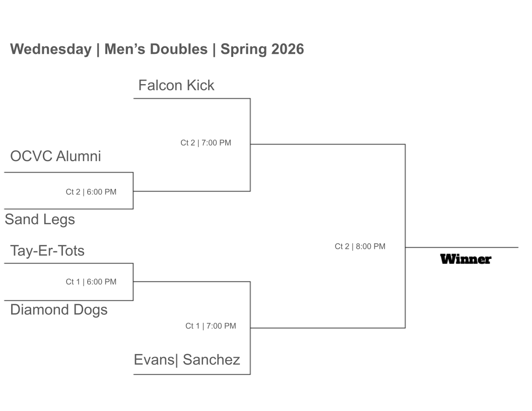
Task: Select the Ct 1 | 7:00 PM match time
Action: [211, 326]
